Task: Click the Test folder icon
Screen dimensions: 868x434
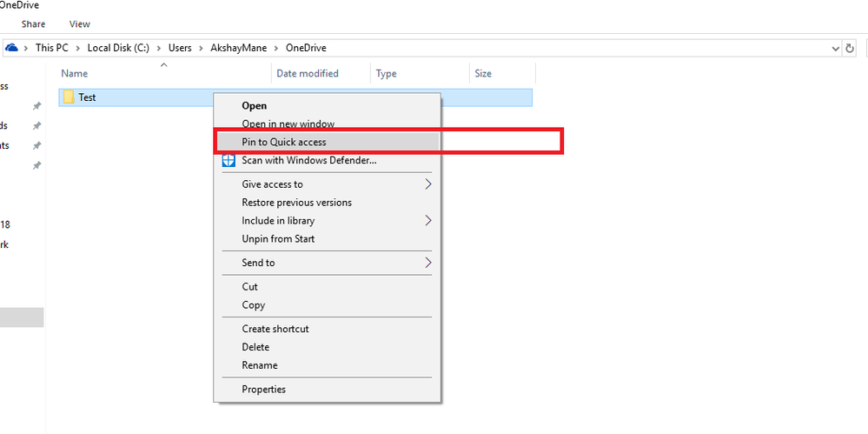Action: click(69, 97)
